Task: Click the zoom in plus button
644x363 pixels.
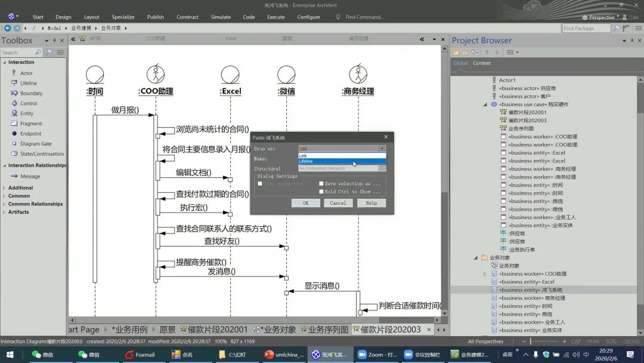Action: tap(564, 342)
